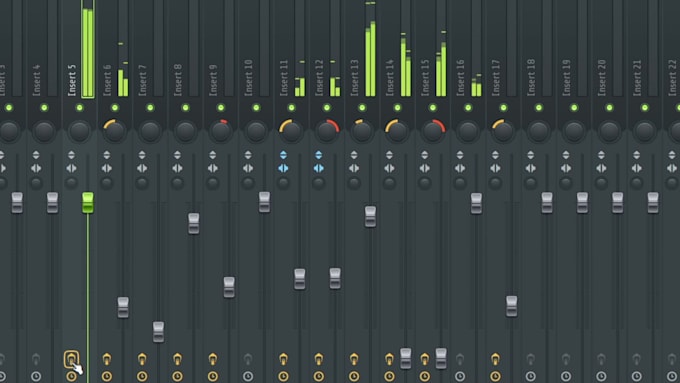The image size is (680, 383).
Task: Toggle mute LED on Insert 21
Action: click(x=645, y=108)
